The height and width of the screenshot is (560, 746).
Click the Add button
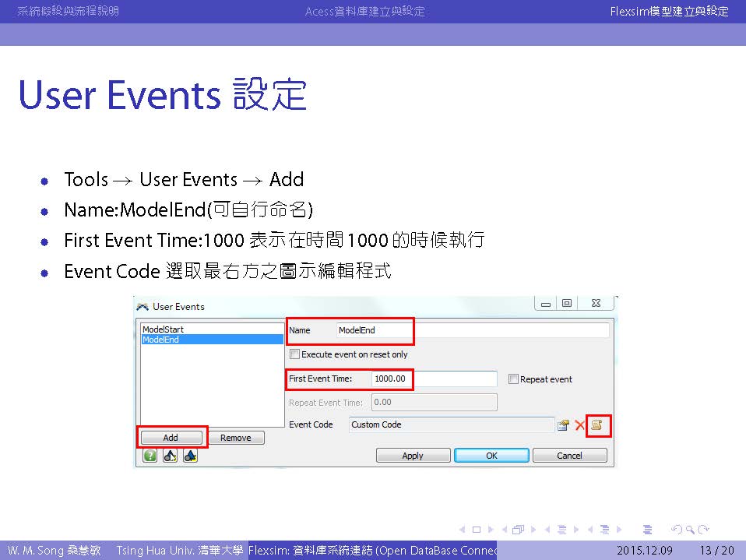[171, 438]
